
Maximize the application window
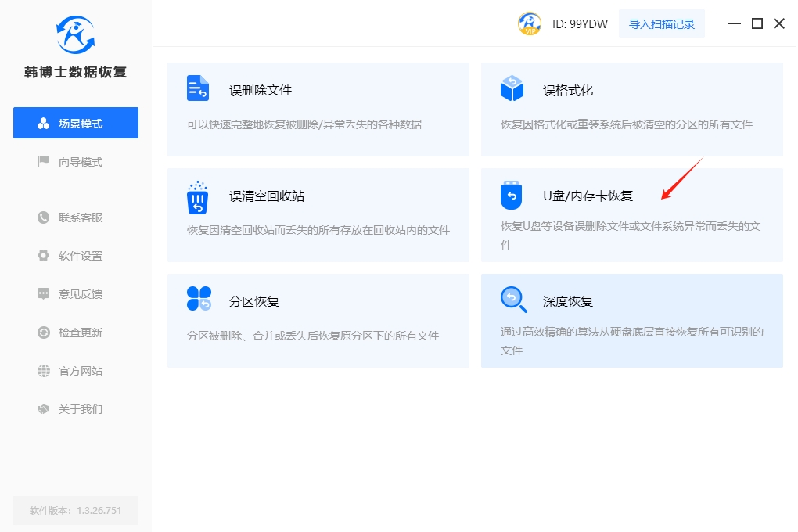(x=757, y=23)
